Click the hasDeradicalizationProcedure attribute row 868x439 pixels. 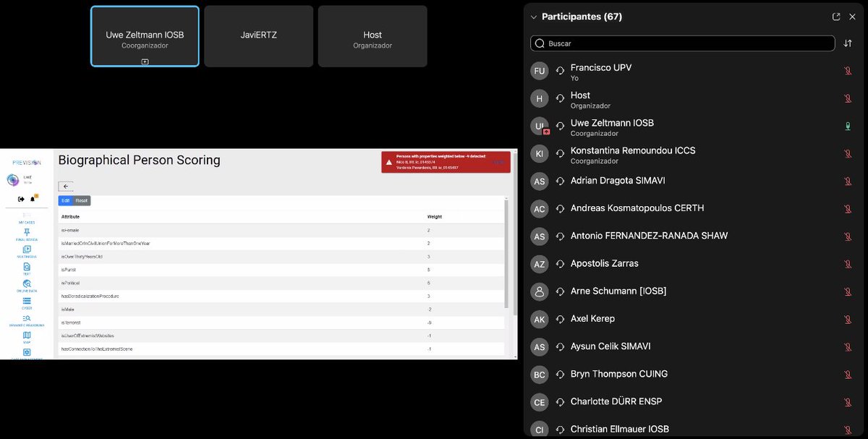tap(281, 296)
